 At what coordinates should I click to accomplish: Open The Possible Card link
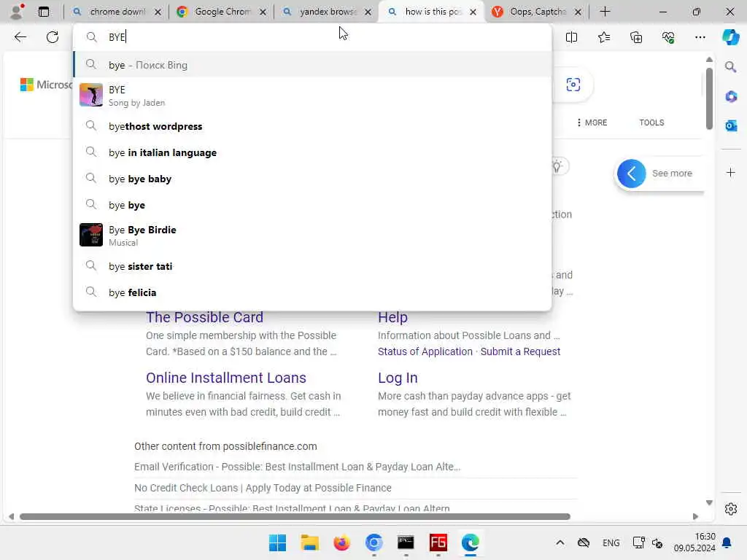click(204, 317)
